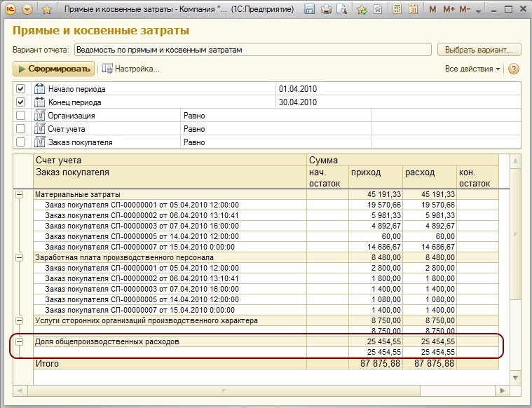Click the save icon in title bar
532x408 pixels.
pyautogui.click(x=311, y=10)
